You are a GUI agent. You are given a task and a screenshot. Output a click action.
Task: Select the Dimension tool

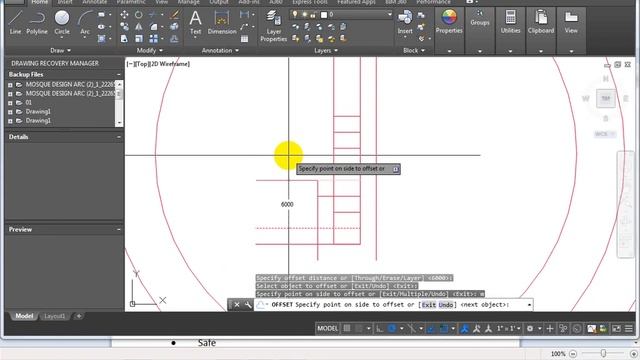[x=222, y=22]
